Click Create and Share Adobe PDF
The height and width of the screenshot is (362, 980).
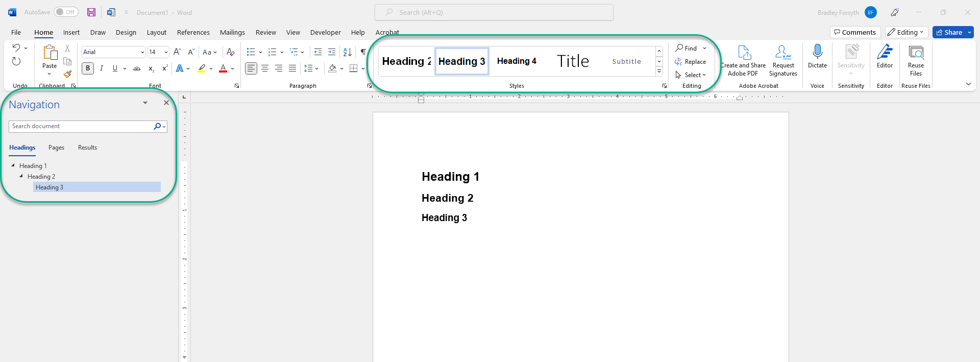743,60
